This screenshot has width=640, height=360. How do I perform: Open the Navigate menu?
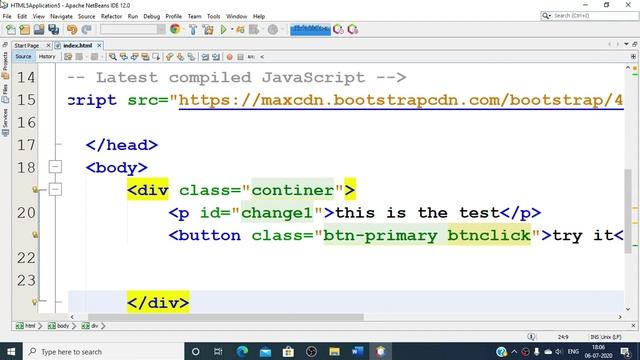[61, 16]
